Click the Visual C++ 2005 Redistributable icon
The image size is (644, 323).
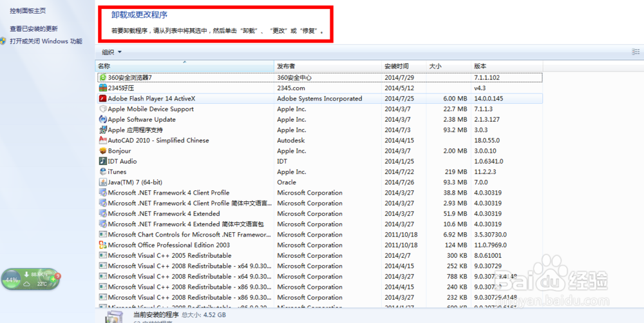[102, 255]
